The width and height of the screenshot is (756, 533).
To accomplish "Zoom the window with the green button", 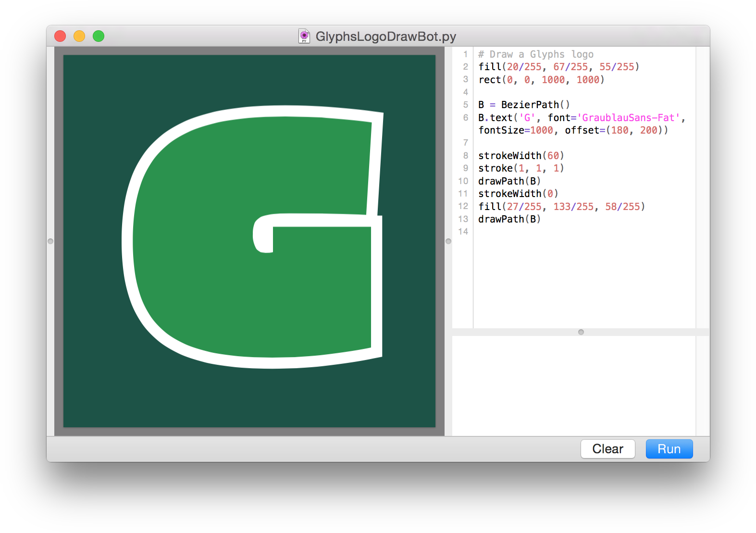I will 99,36.
